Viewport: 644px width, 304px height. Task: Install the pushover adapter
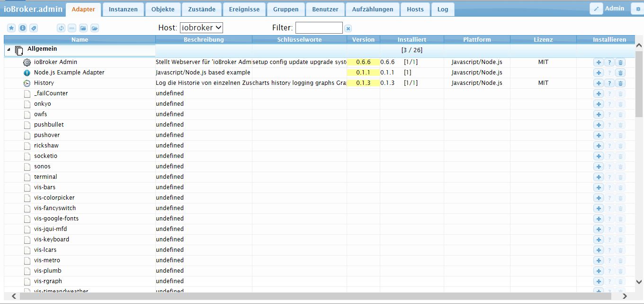pos(599,135)
